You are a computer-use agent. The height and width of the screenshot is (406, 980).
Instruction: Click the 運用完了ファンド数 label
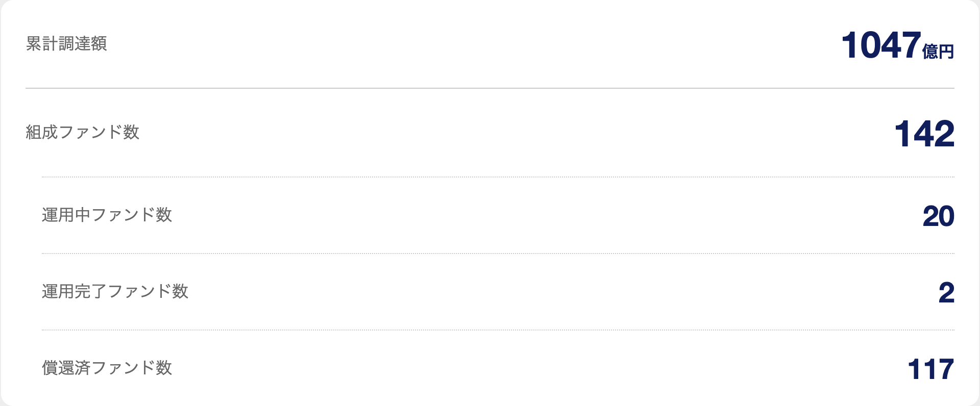[115, 292]
